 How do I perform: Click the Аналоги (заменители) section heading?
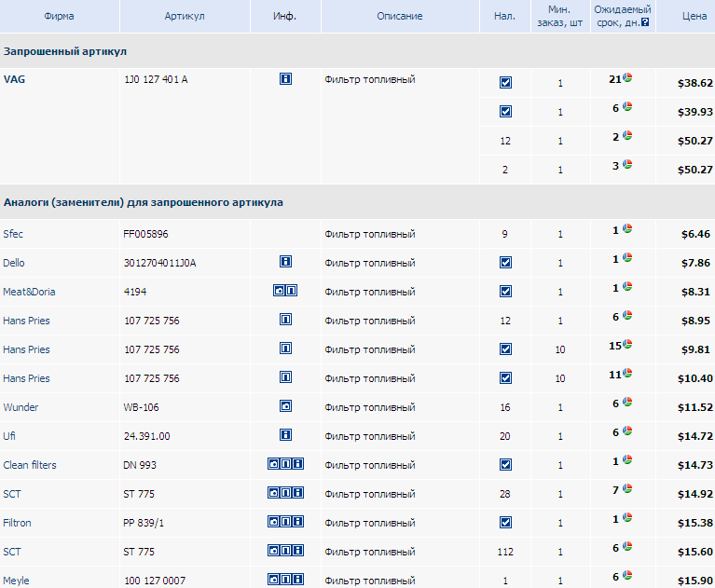pos(144,202)
